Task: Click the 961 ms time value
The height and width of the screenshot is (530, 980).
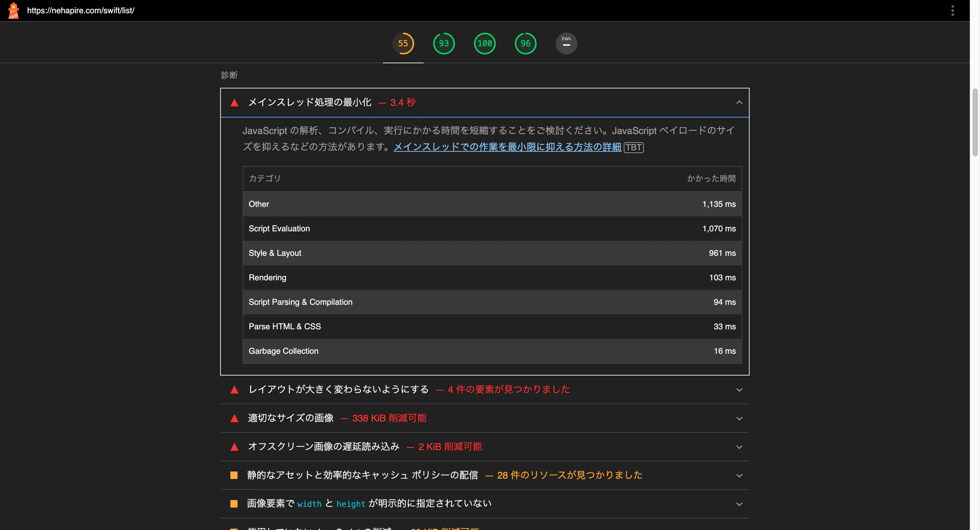Action: (x=722, y=253)
